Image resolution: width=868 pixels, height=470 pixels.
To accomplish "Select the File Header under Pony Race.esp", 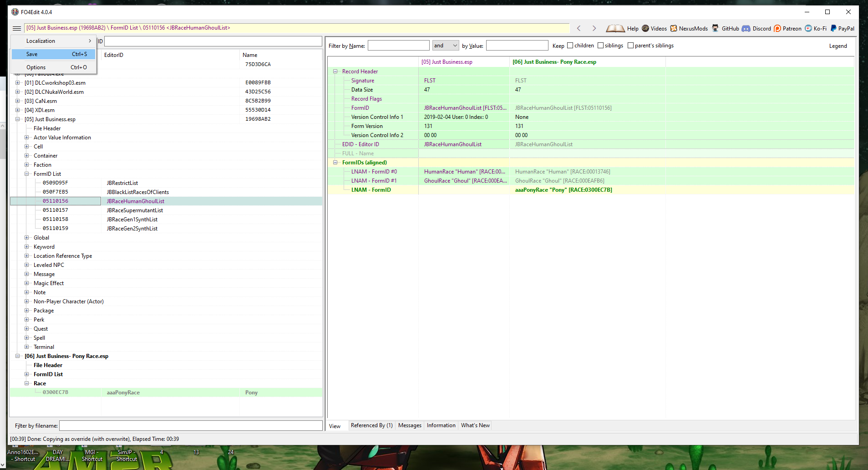I will point(48,365).
